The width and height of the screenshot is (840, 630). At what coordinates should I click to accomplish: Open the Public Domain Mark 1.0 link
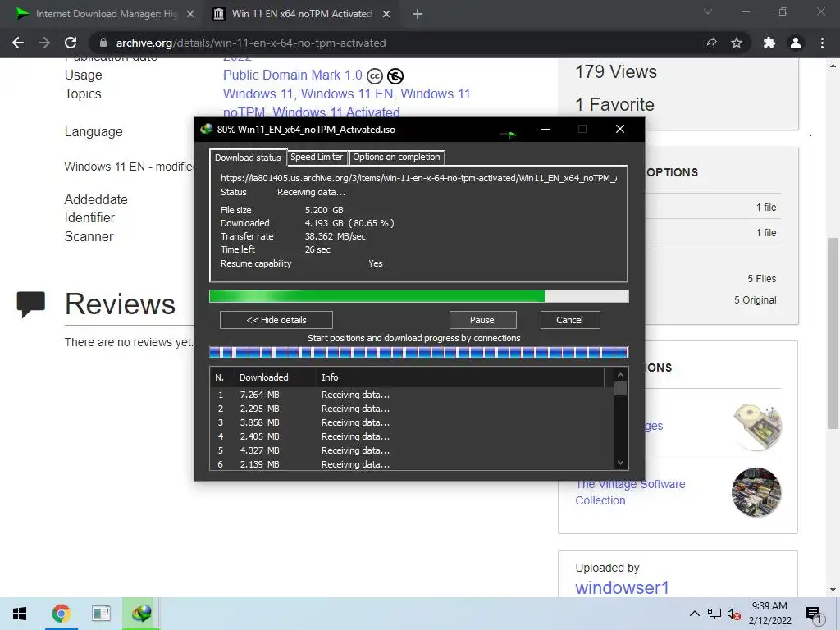point(293,75)
